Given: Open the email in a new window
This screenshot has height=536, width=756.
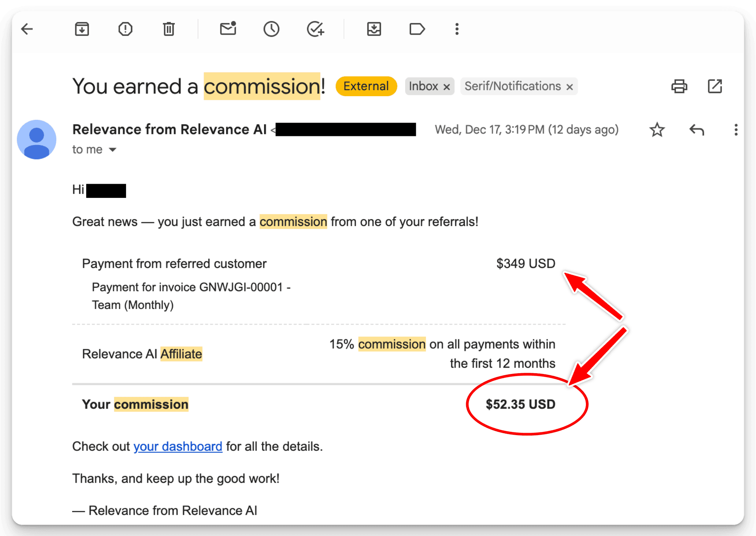Looking at the screenshot, I should (715, 86).
